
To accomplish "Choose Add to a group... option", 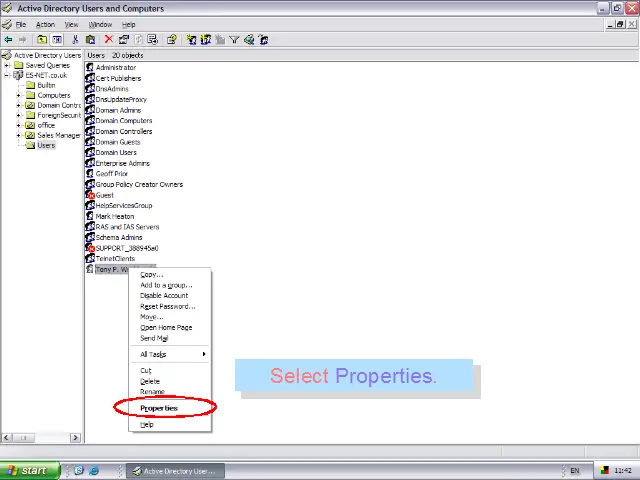I will click(x=170, y=285).
